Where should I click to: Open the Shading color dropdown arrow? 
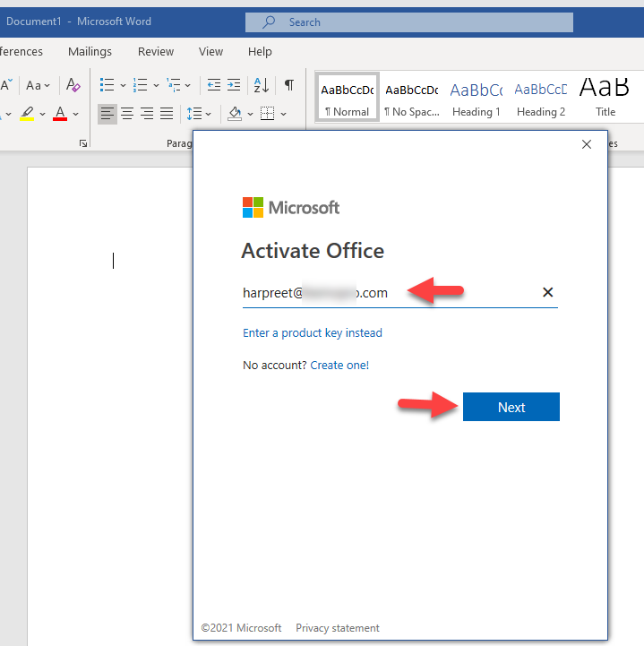point(250,114)
